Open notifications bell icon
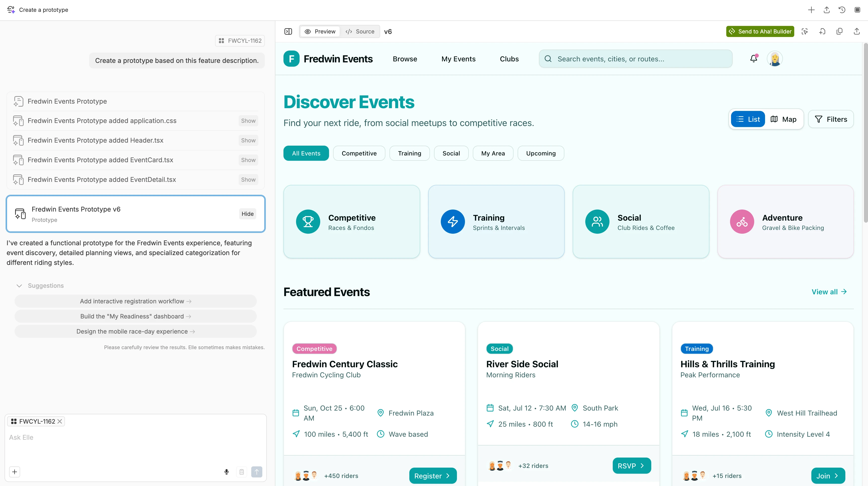The image size is (868, 486). (754, 59)
